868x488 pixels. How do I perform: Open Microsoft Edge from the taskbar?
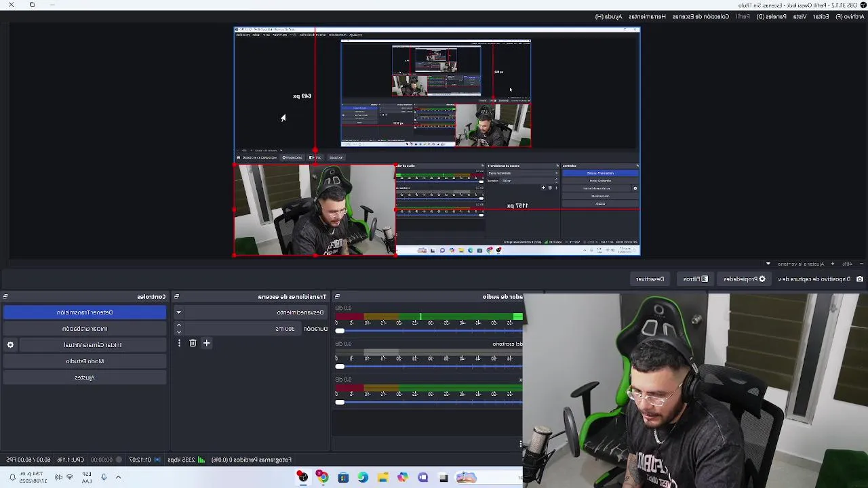363,477
